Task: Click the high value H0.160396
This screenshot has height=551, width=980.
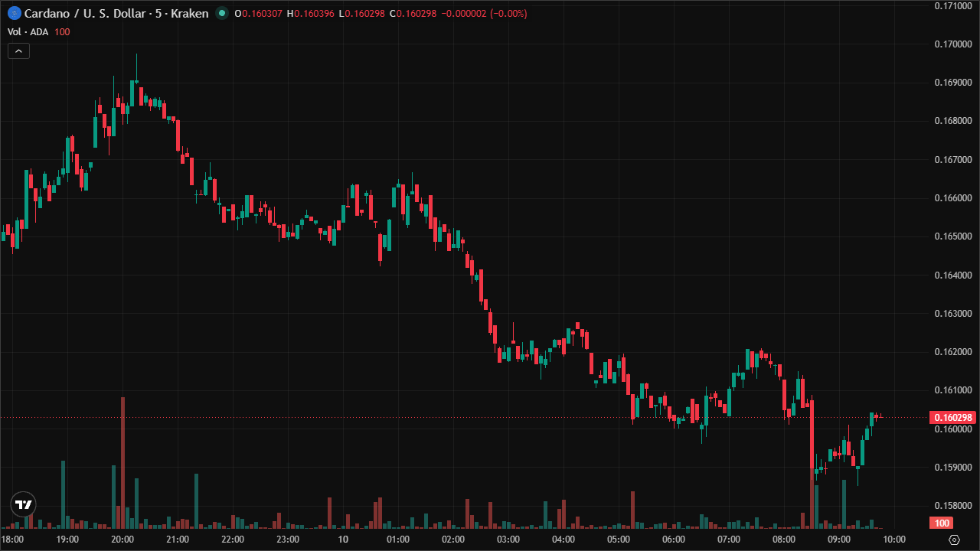Action: (x=310, y=14)
